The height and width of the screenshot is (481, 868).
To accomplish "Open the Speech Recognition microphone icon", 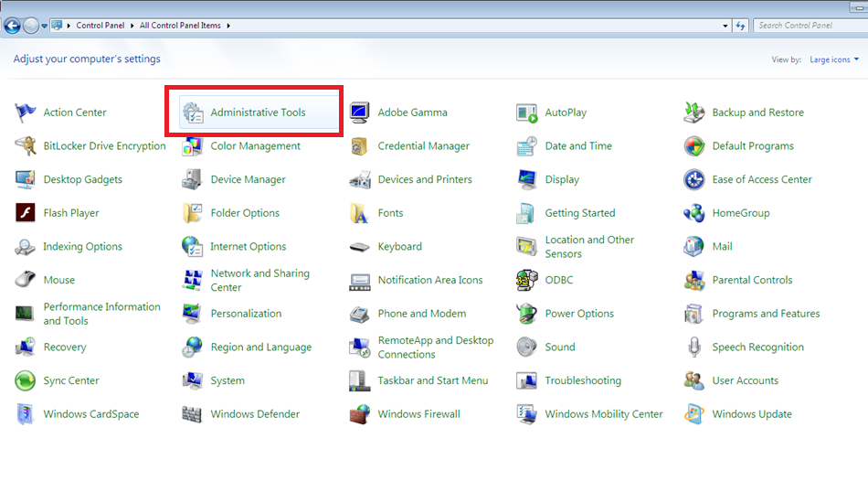I will click(x=694, y=347).
